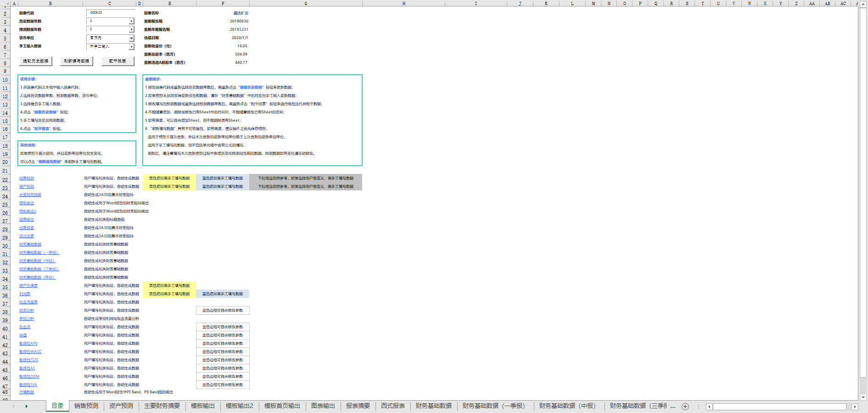Open the 资产预测 sheet tab
This screenshot has height=413, width=868.
click(121, 406)
